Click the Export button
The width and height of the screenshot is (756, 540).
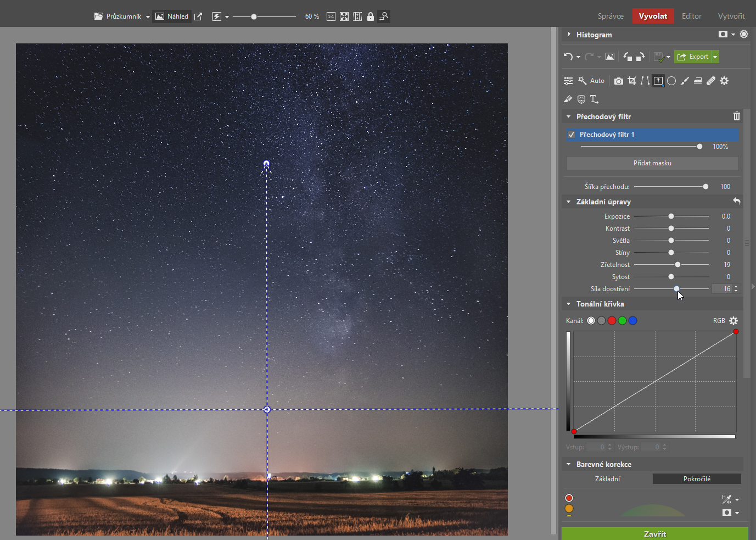(693, 57)
